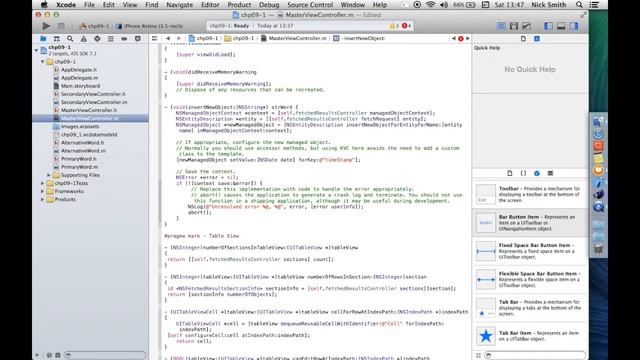Toggle the Debug area visibility
This screenshot has height=360, width=640.
click(x=561, y=26)
